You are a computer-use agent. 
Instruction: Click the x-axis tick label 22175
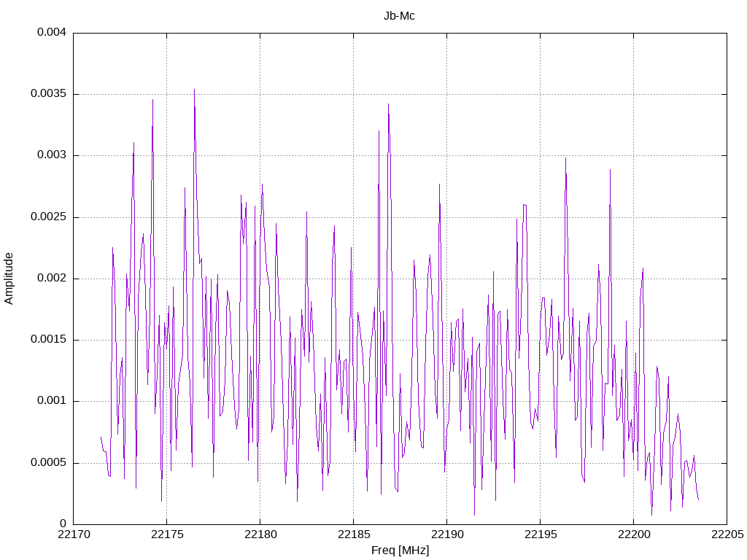coord(167,534)
